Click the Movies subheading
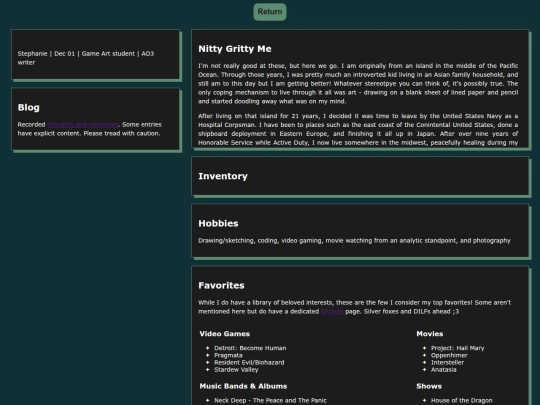 429,334
